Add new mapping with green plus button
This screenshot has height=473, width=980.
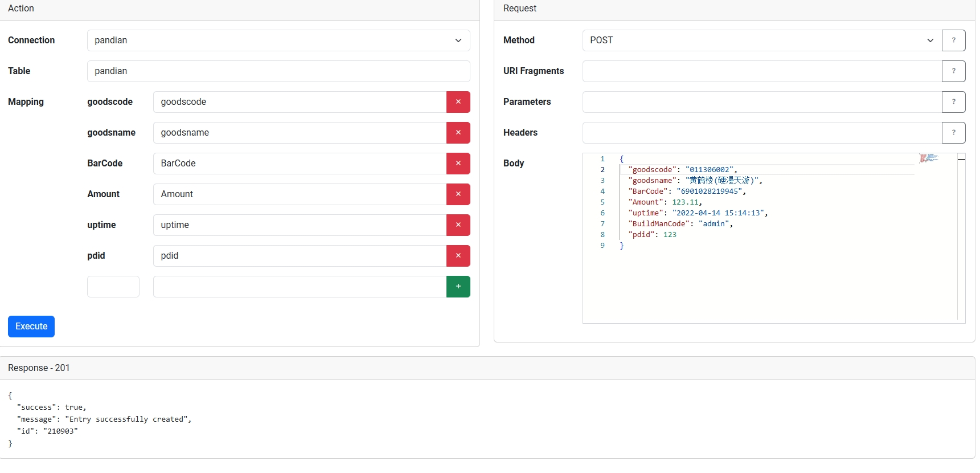point(458,287)
